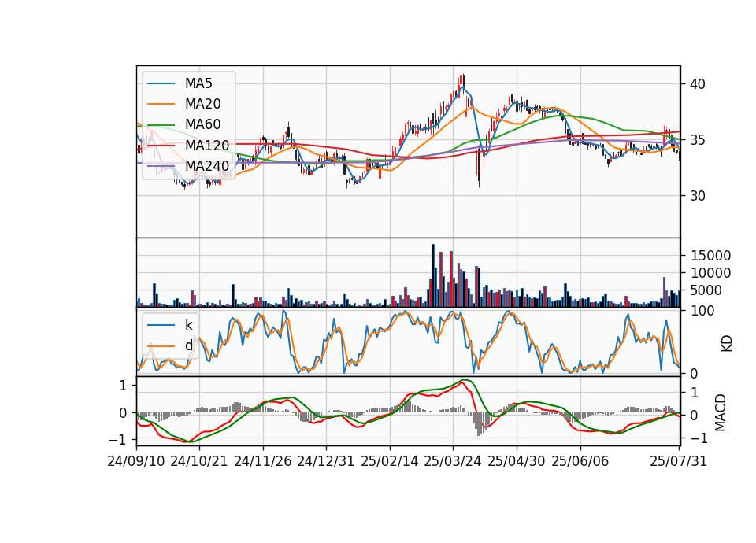756x543 pixels.
Task: Click the lowest MACD histogram bar after 25/03/24
Action: (479, 424)
